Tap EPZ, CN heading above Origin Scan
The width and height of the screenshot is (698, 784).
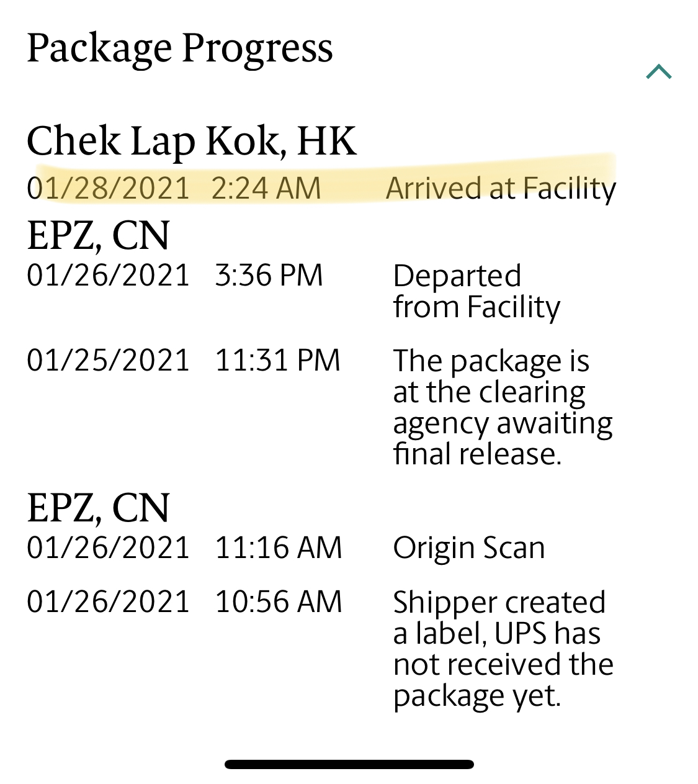[98, 508]
